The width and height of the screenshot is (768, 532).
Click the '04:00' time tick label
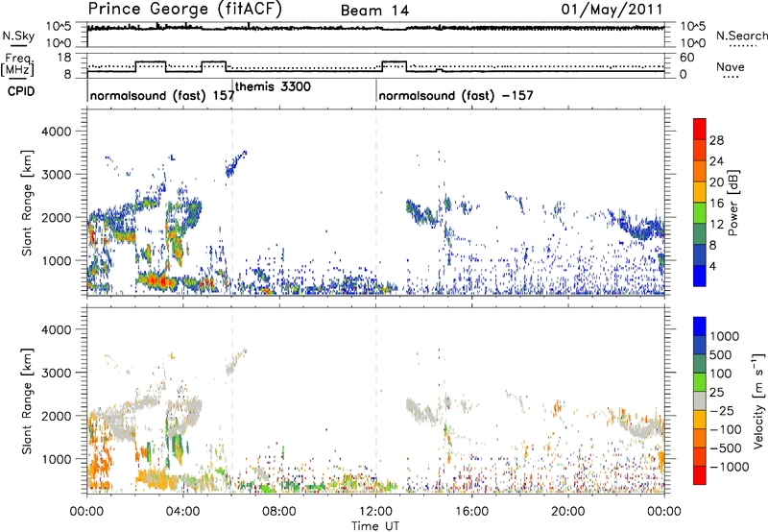(183, 512)
